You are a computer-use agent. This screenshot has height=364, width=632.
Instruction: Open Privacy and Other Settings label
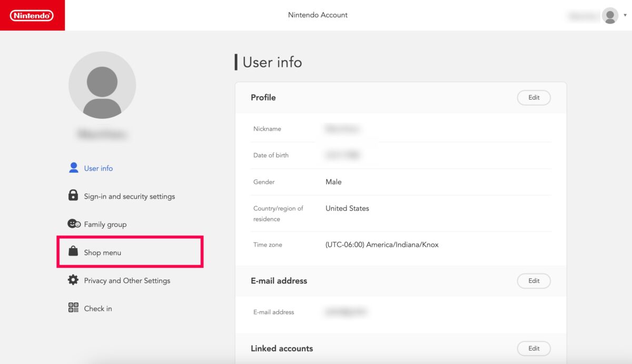(127, 280)
